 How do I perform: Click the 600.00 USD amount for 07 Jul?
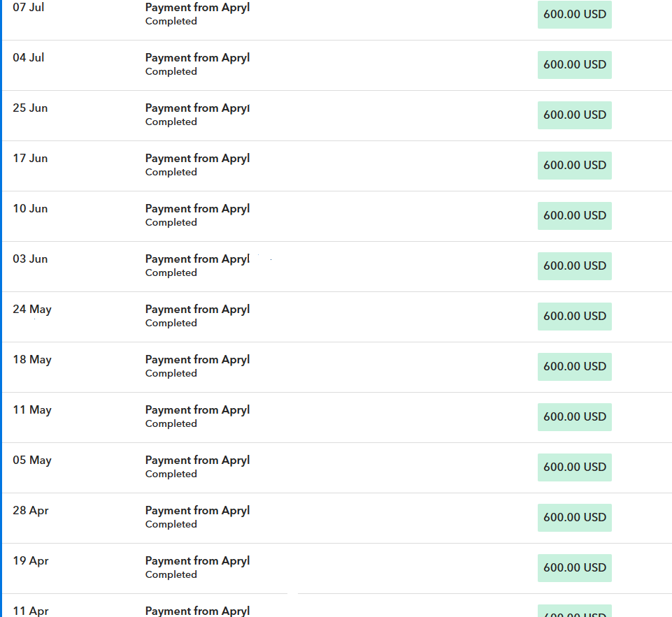pos(574,15)
